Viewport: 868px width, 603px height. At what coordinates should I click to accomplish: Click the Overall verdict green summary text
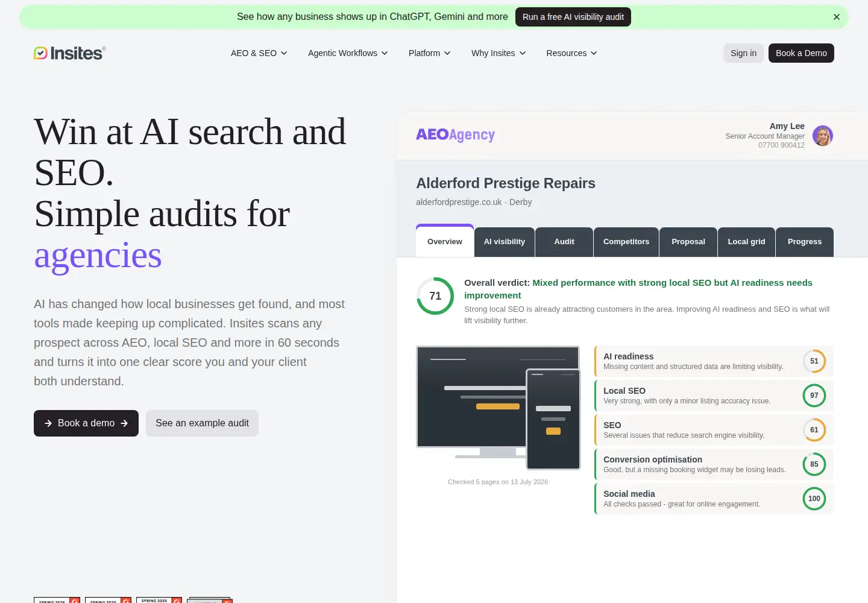638,289
